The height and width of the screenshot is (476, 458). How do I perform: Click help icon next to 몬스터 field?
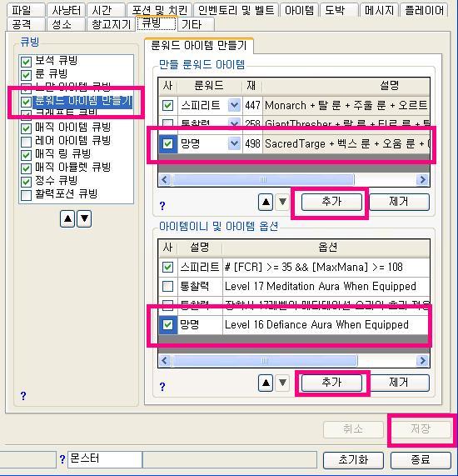point(62,459)
